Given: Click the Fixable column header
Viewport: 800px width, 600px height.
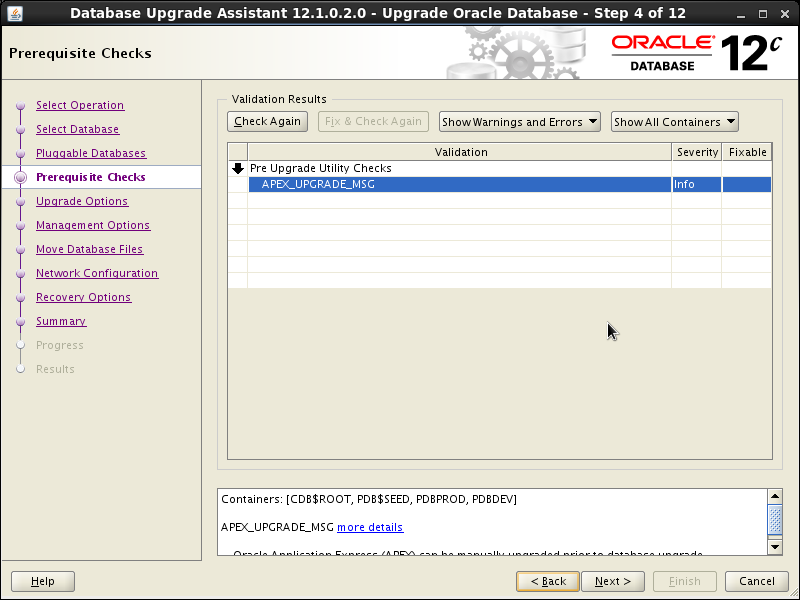Looking at the screenshot, I should 747,152.
